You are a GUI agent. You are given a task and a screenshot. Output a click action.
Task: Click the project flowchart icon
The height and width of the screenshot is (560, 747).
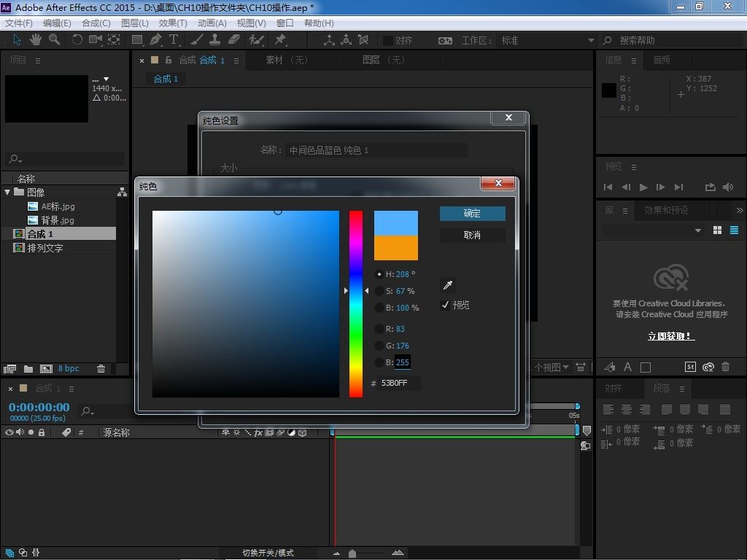tap(122, 192)
